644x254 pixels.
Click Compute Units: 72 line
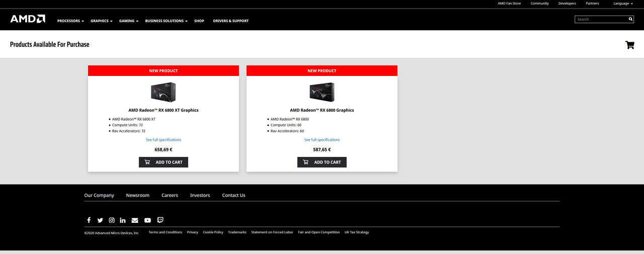click(x=127, y=125)
